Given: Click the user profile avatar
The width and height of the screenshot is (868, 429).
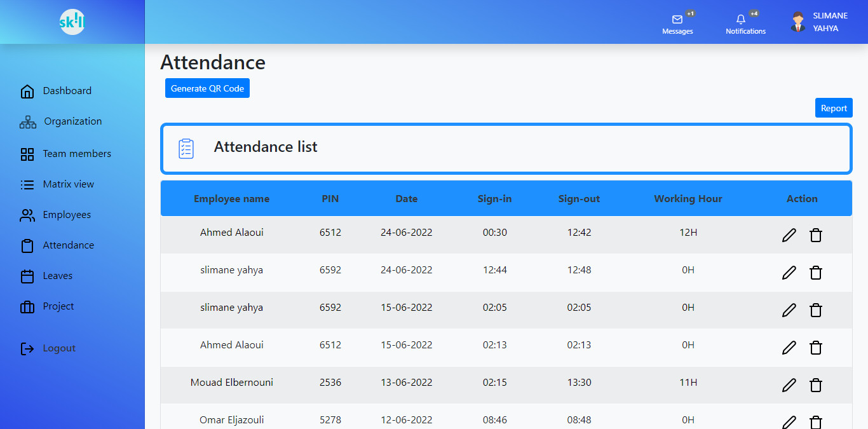Looking at the screenshot, I should pos(798,22).
